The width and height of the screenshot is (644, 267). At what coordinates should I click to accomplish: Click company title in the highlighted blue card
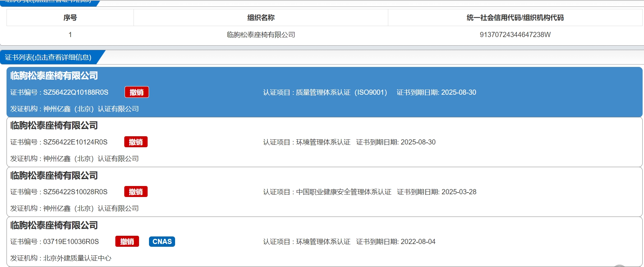point(54,76)
